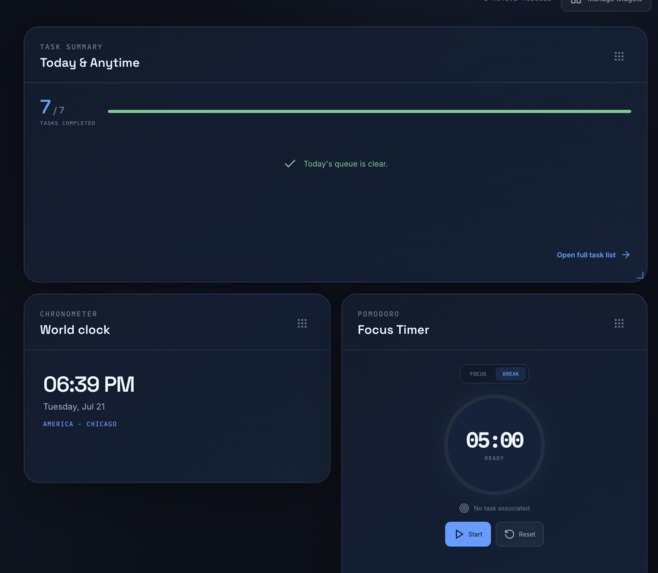Click the green checkmark beside queue message
Image resolution: width=658 pixels, height=573 pixels.
(x=290, y=164)
